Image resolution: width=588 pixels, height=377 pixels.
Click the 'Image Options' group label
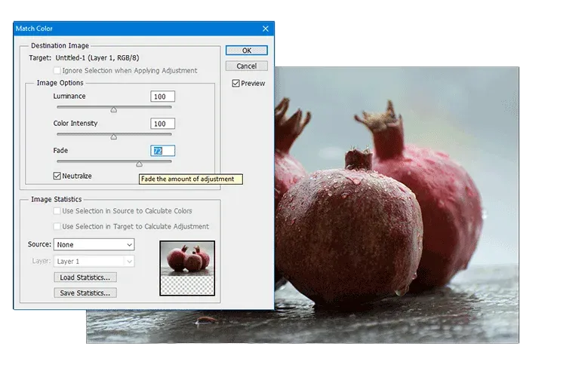point(60,83)
